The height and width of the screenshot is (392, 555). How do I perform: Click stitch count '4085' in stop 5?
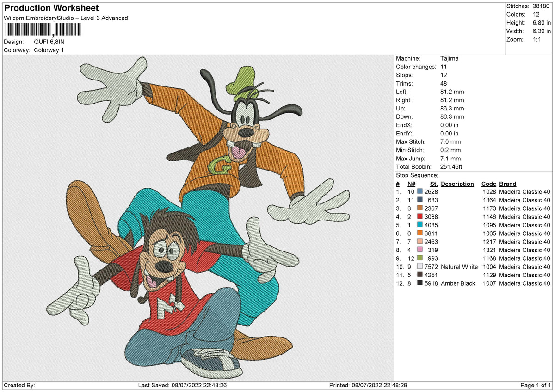(x=431, y=225)
